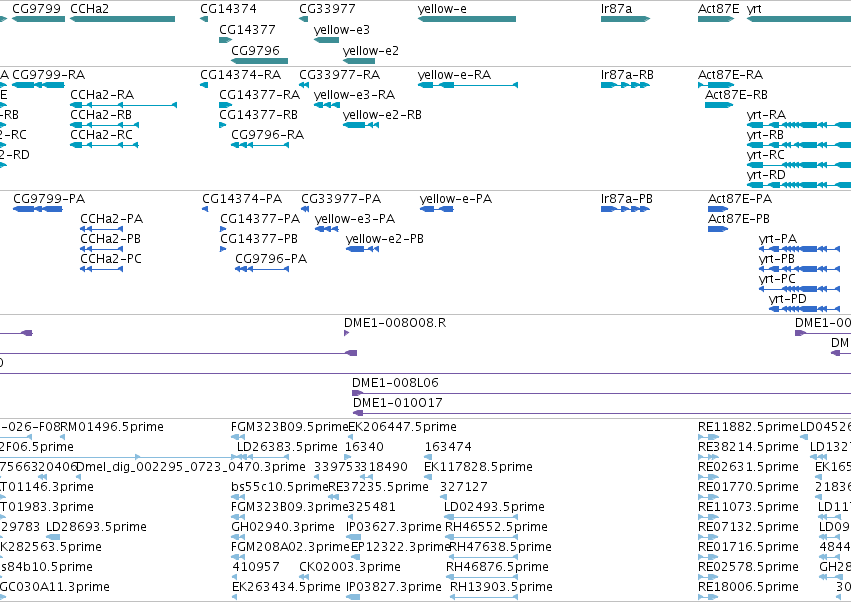The width and height of the screenshot is (851, 602).
Task: Select EST EK206447.5prime
Action: pos(402,427)
